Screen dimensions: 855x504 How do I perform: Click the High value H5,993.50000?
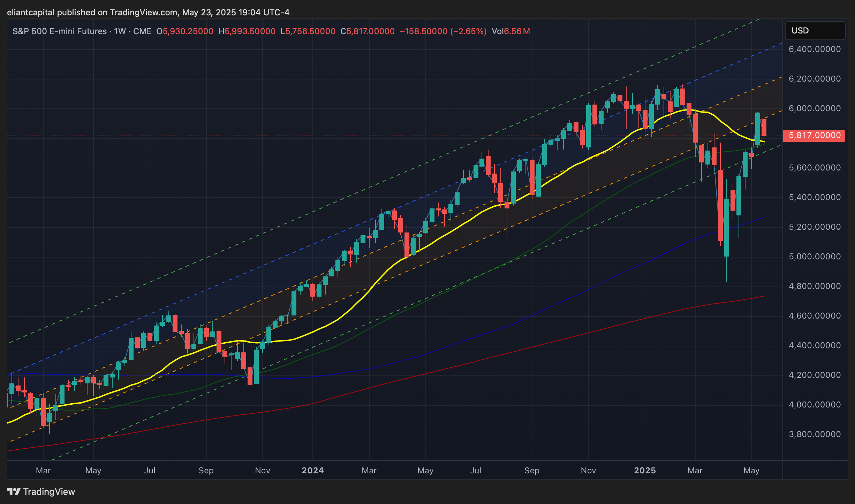tap(247, 31)
